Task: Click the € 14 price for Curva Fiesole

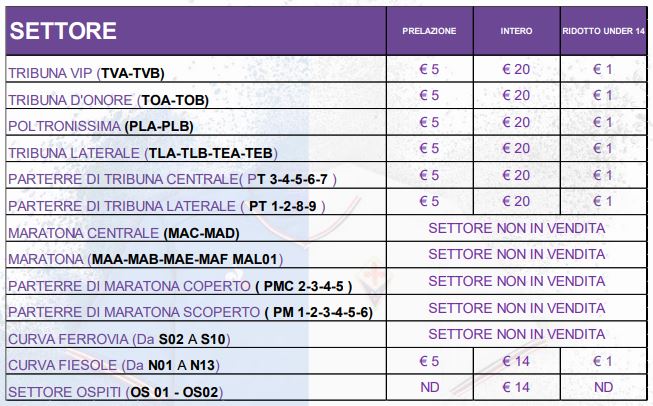Action: point(517,364)
